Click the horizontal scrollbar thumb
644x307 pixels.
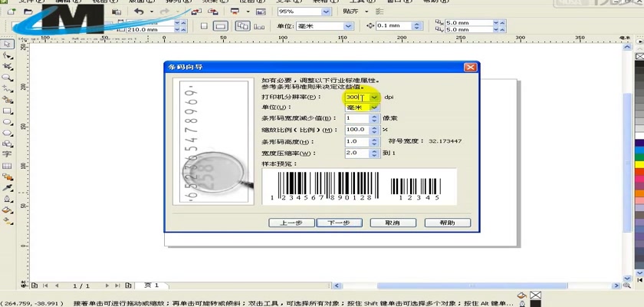[472, 286]
